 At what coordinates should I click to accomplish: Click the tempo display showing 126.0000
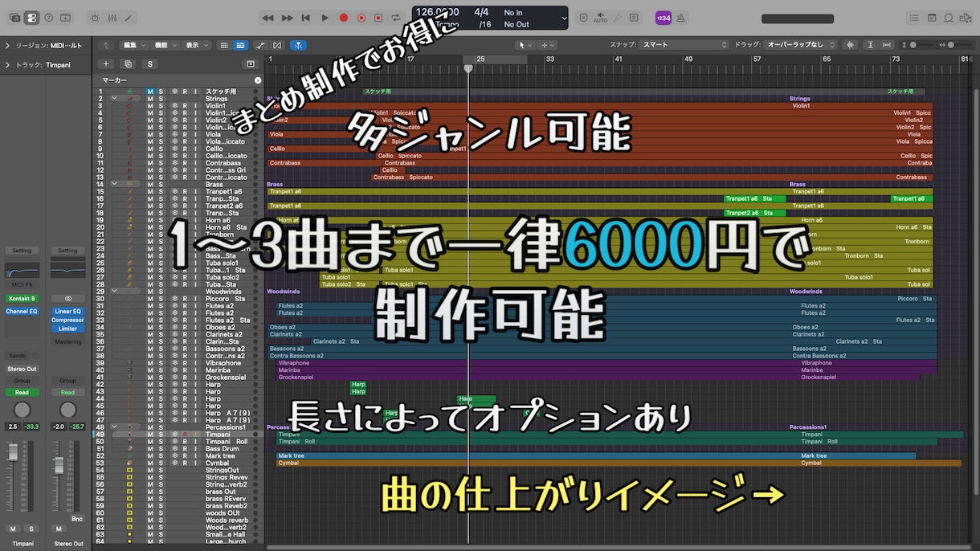pos(438,12)
